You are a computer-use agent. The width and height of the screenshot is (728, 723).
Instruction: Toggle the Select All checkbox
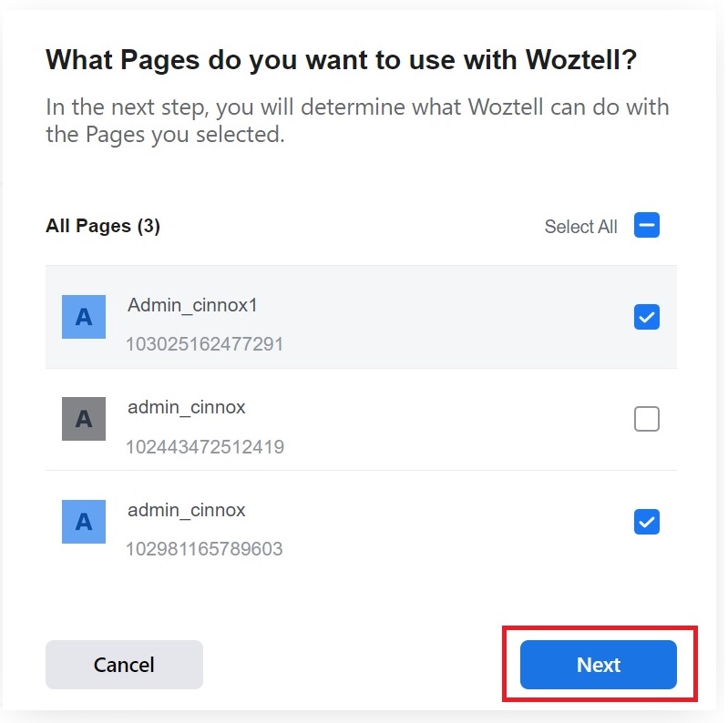coord(646,226)
